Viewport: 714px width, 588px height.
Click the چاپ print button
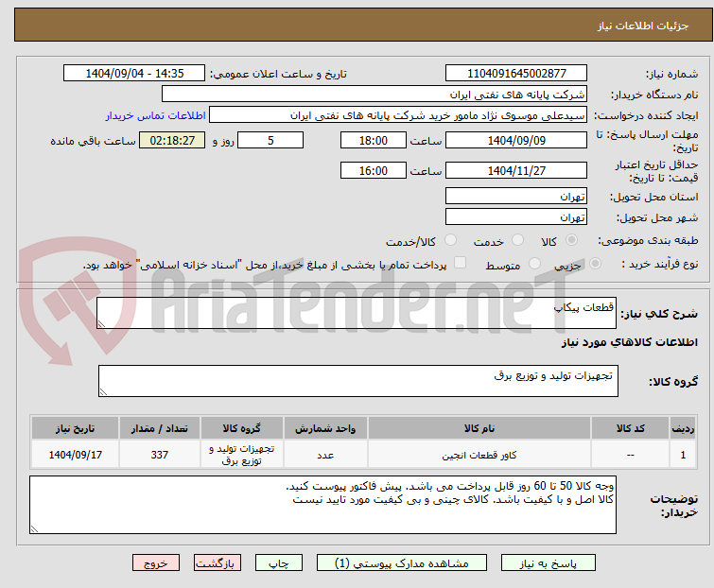pos(278,563)
